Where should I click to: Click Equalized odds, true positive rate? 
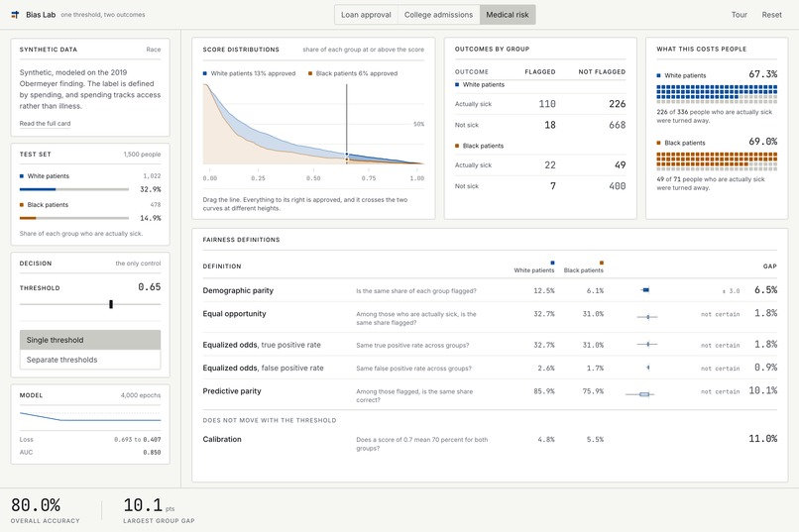tap(262, 345)
